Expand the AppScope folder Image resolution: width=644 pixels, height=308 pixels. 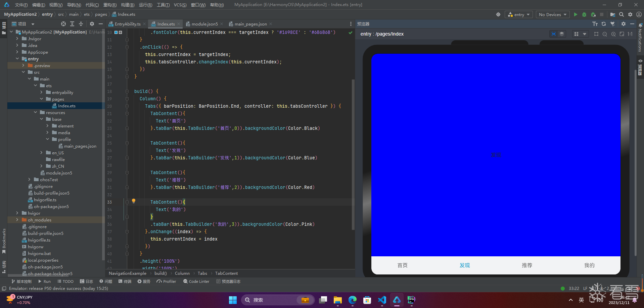pyautogui.click(x=17, y=52)
